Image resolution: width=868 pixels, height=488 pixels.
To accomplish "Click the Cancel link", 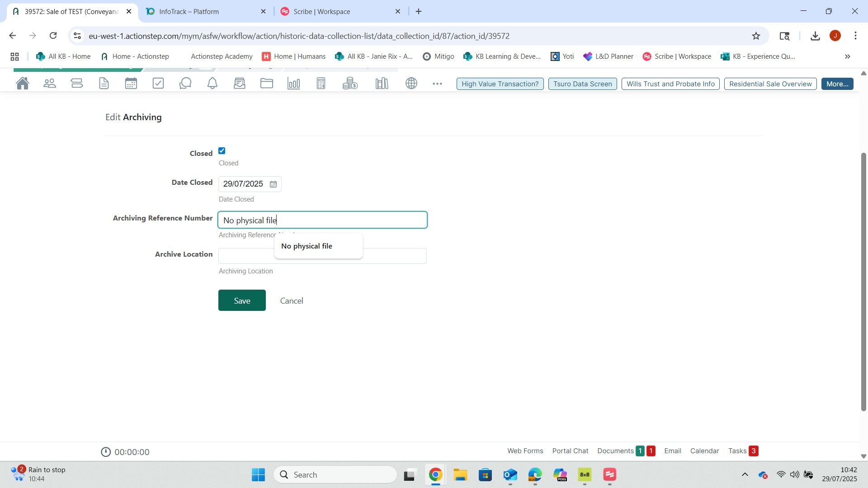I will click(292, 301).
